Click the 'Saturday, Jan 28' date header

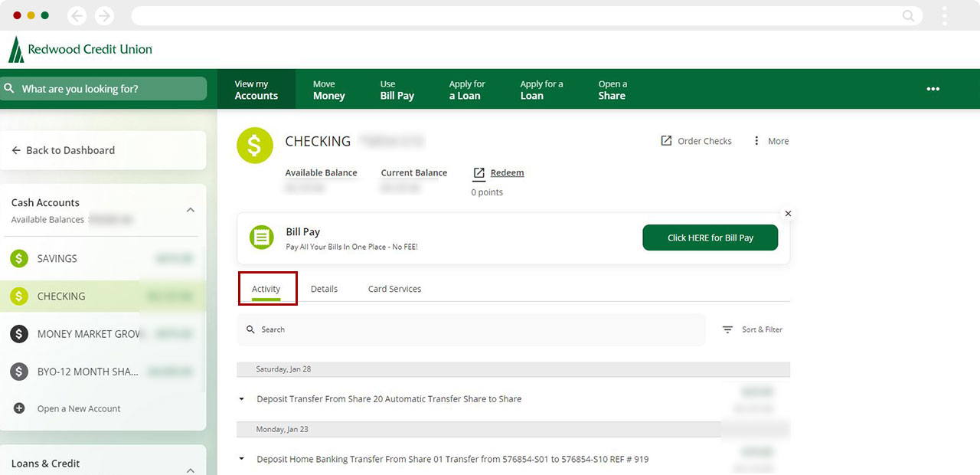pyautogui.click(x=513, y=369)
